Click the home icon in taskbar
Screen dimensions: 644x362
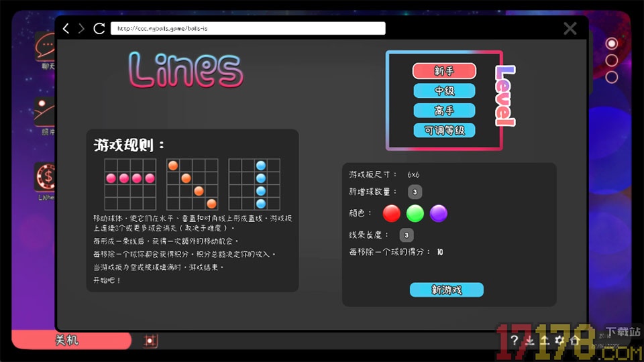[575, 340]
